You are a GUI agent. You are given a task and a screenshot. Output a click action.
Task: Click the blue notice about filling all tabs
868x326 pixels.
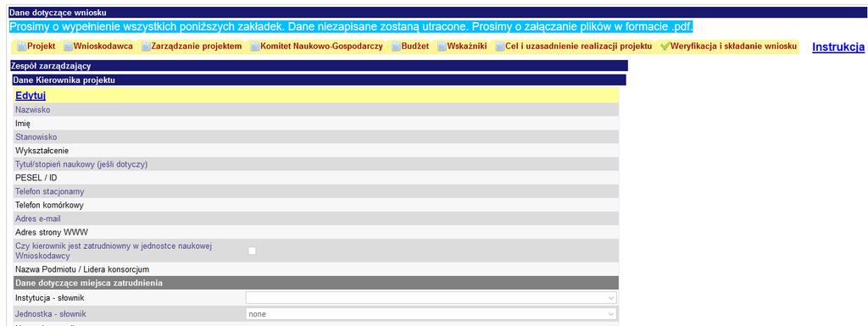(x=351, y=26)
